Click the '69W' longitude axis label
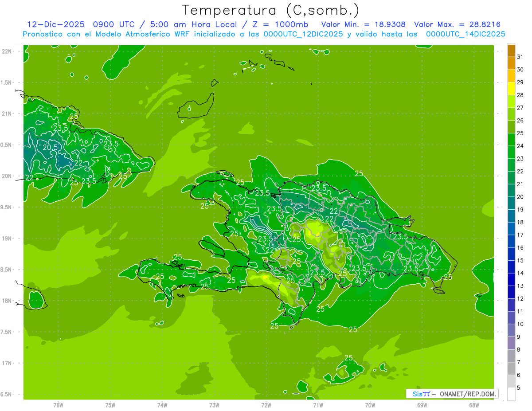This screenshot has height=411, width=532. pos(422,405)
